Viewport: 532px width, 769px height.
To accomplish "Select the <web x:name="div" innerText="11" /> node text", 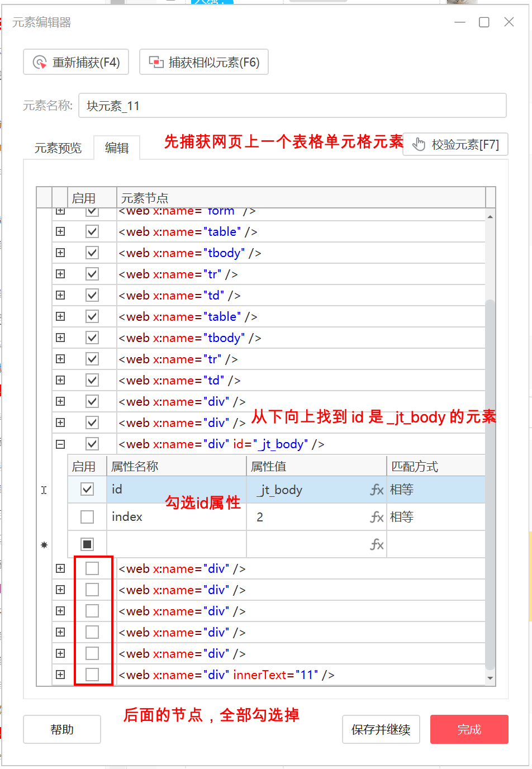I will tap(226, 675).
